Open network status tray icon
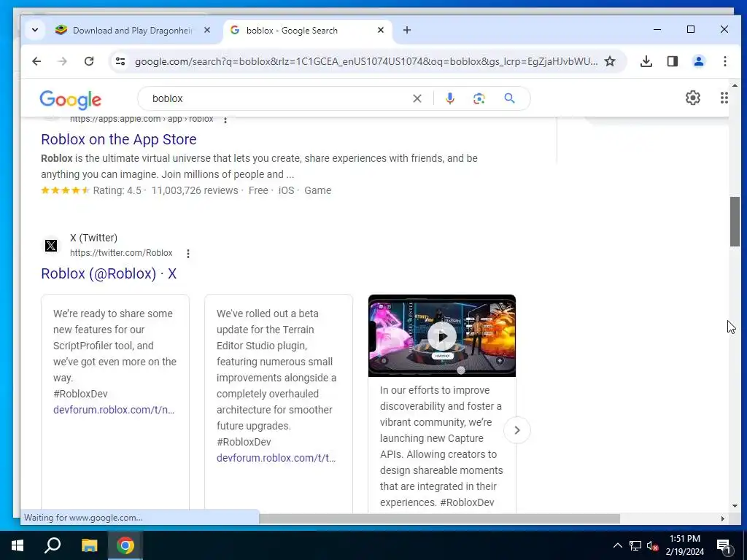747x560 pixels. click(x=635, y=545)
